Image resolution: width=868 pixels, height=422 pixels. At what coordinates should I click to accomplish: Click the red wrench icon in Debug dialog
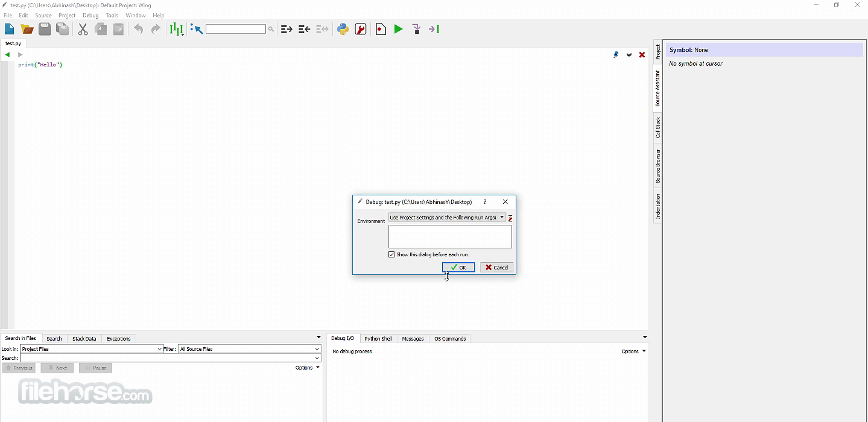pyautogui.click(x=510, y=218)
